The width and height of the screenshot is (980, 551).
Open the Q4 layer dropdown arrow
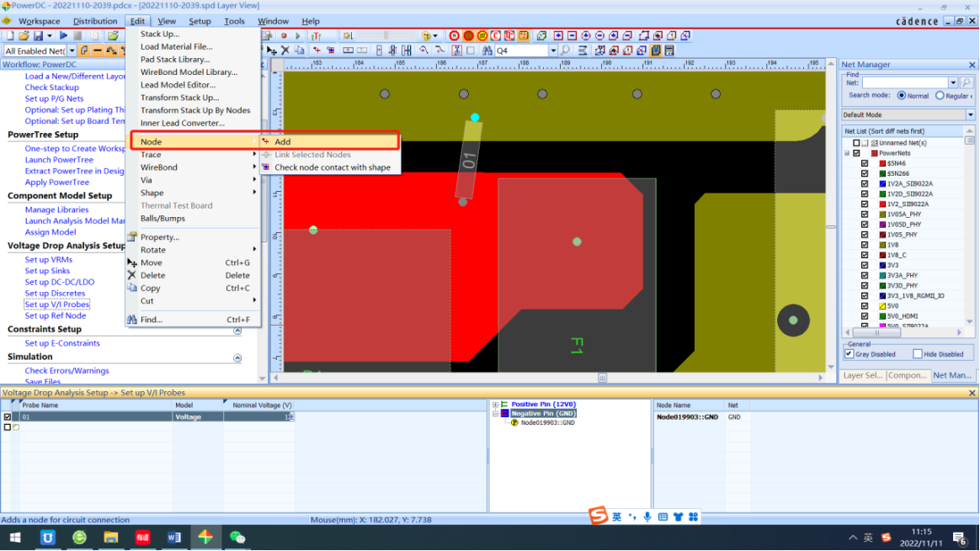[553, 50]
